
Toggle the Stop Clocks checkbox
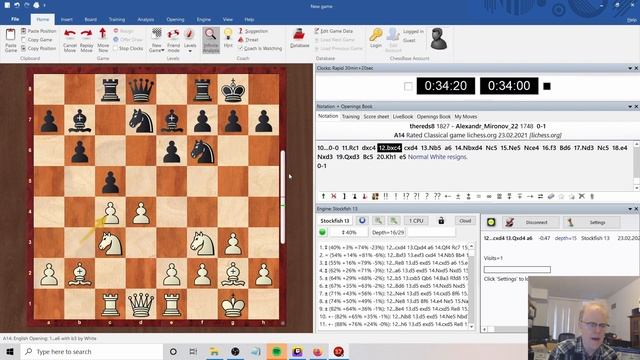tap(116, 48)
